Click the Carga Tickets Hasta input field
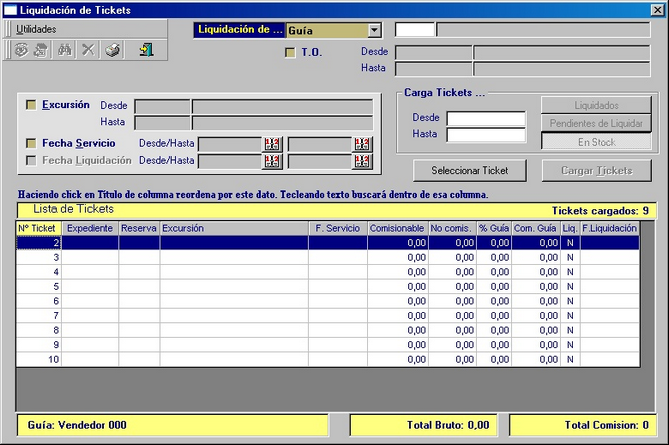The image size is (669, 445). (485, 135)
